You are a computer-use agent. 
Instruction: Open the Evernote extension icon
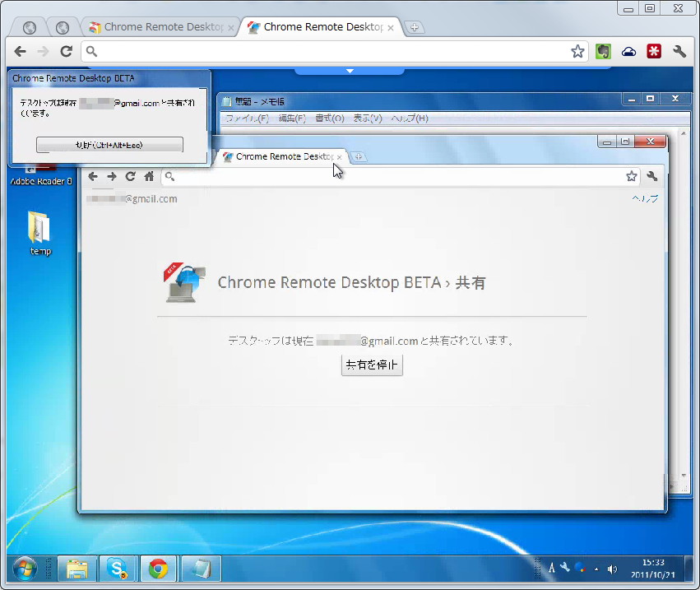603,51
